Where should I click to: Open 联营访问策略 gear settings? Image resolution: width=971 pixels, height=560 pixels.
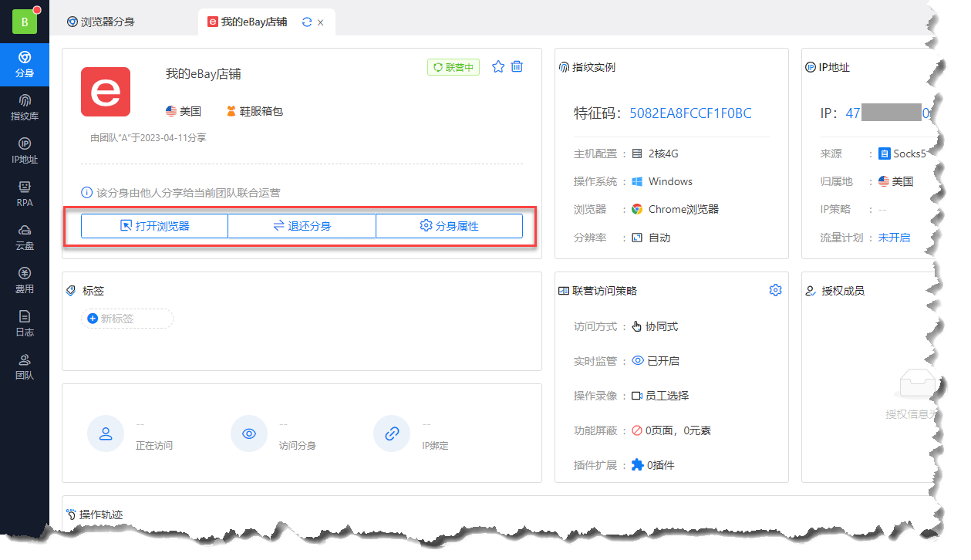[775, 290]
